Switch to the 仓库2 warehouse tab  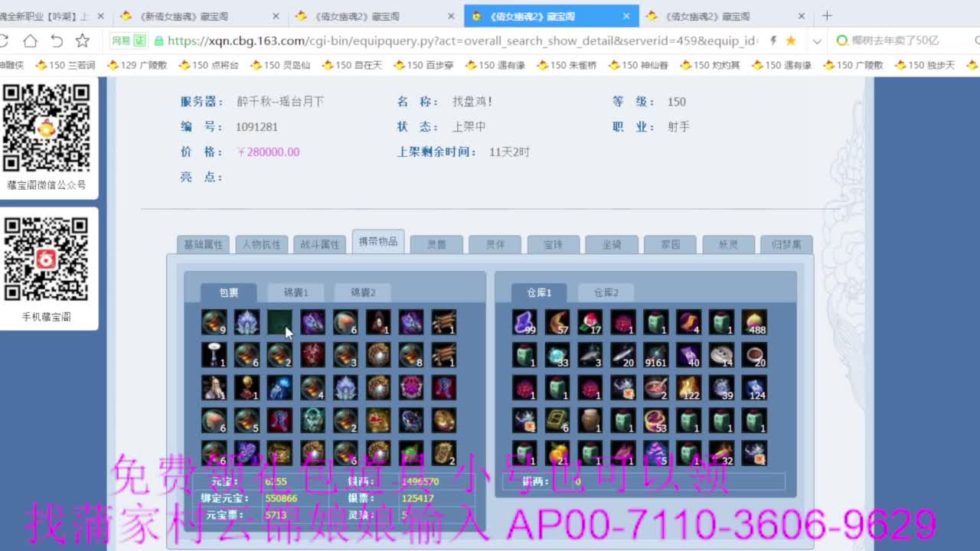pos(606,292)
